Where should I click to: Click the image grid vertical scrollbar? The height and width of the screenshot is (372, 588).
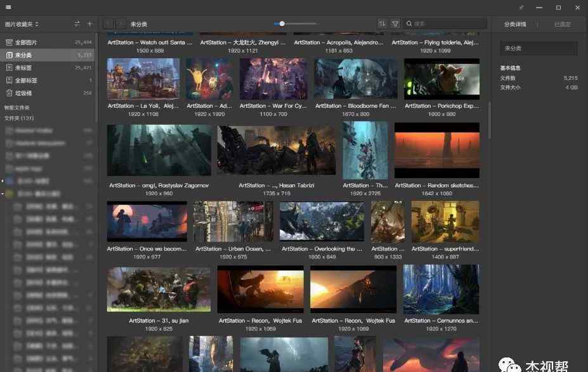click(489, 120)
